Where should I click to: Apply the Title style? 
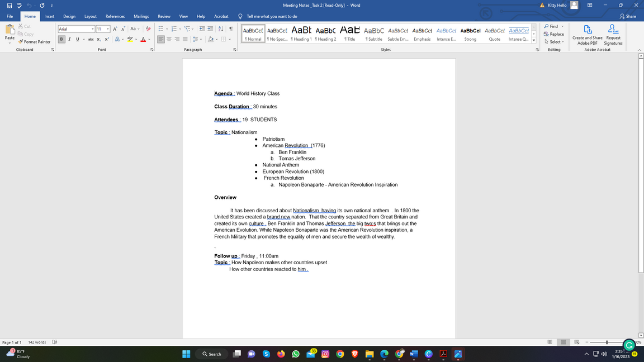(x=349, y=34)
